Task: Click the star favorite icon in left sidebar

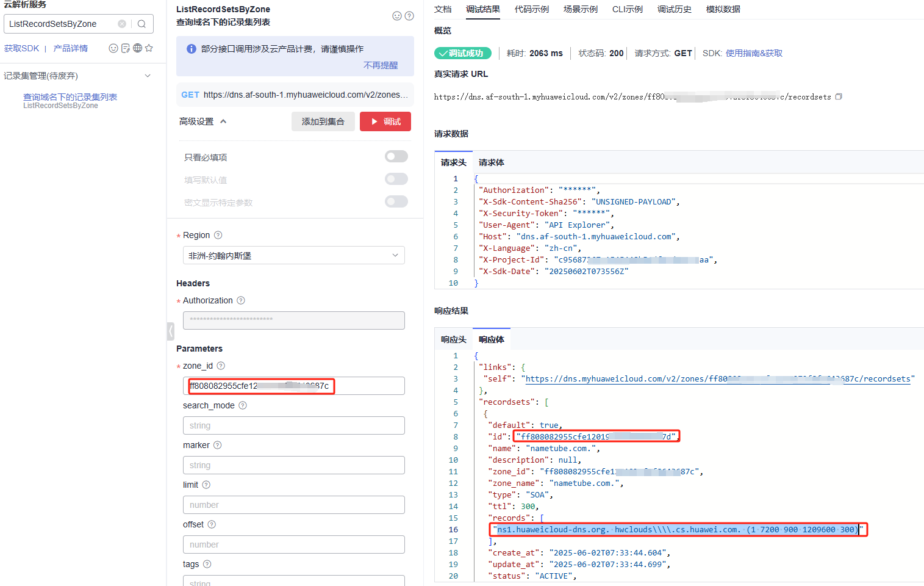Action: (x=149, y=48)
